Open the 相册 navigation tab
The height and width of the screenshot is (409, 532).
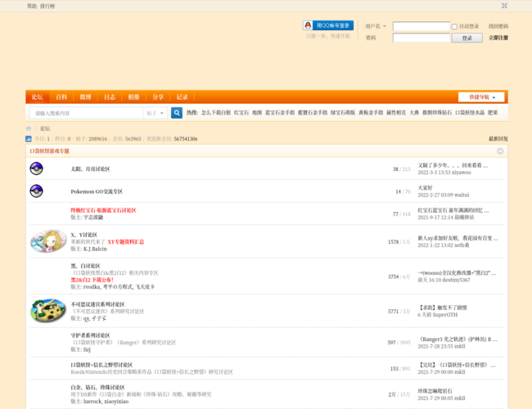coord(133,97)
